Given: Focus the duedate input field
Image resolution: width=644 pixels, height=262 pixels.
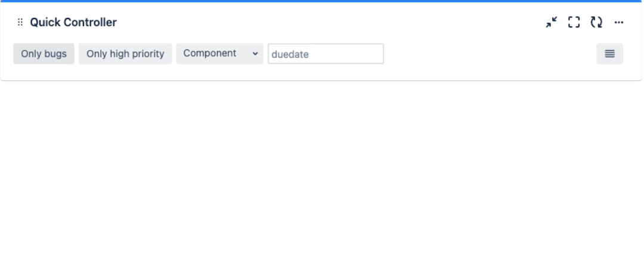Looking at the screenshot, I should point(326,54).
